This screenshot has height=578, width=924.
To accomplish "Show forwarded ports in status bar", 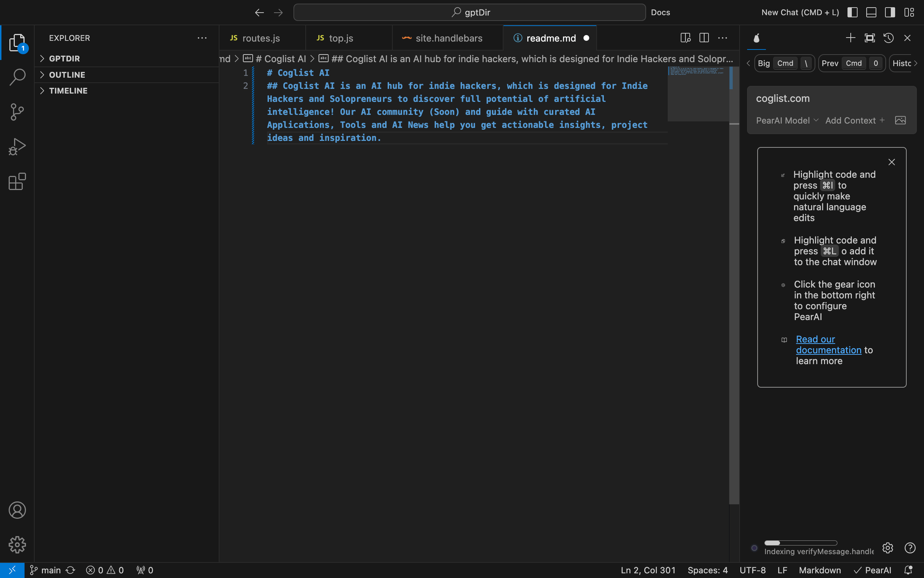I will (x=145, y=570).
